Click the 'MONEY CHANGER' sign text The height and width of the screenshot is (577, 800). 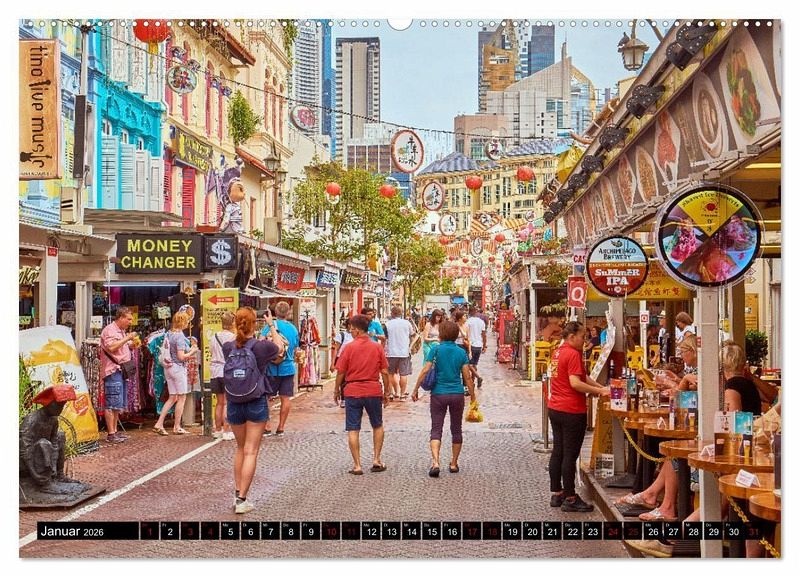click(x=159, y=254)
